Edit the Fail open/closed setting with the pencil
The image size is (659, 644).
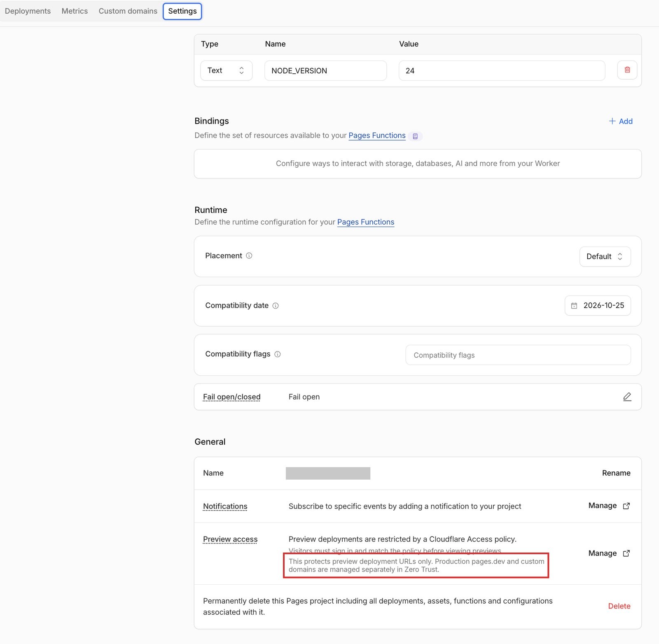point(627,397)
